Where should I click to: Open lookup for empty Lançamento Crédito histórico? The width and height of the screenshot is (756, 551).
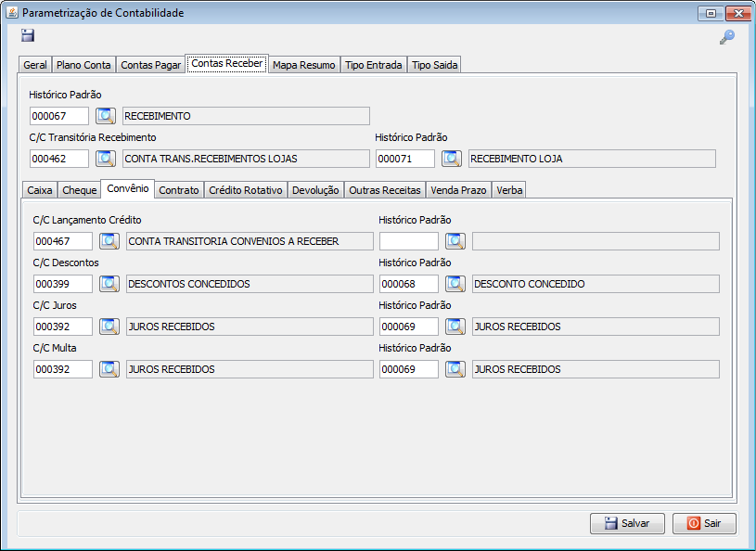[455, 241]
